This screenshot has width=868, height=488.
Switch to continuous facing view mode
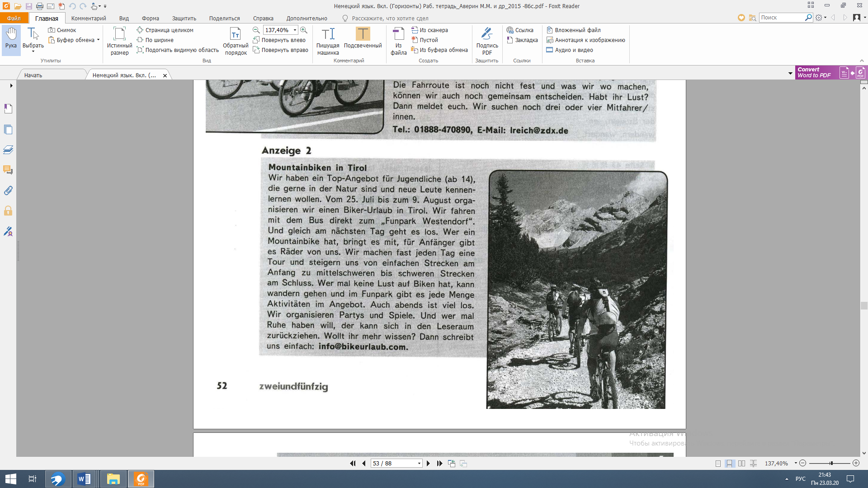(753, 463)
